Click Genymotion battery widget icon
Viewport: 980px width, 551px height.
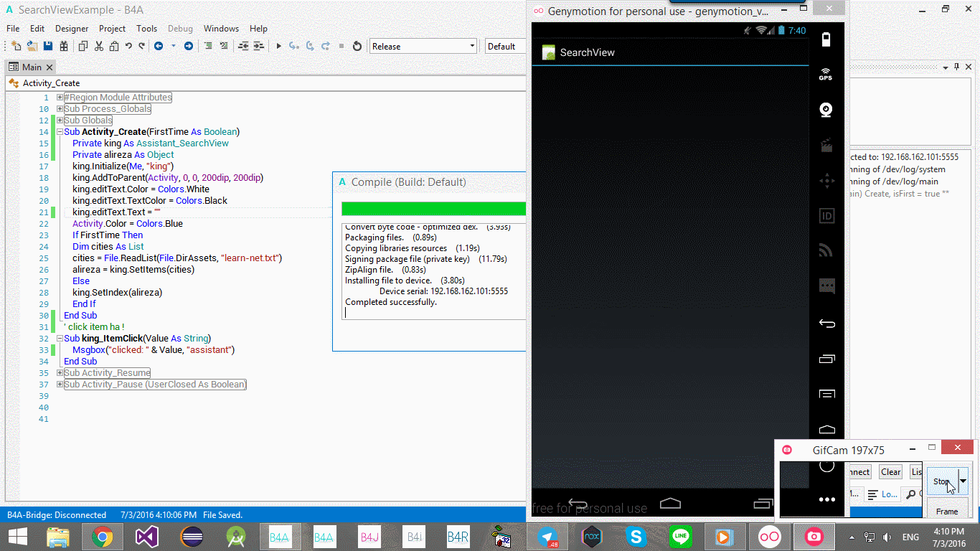826,39
